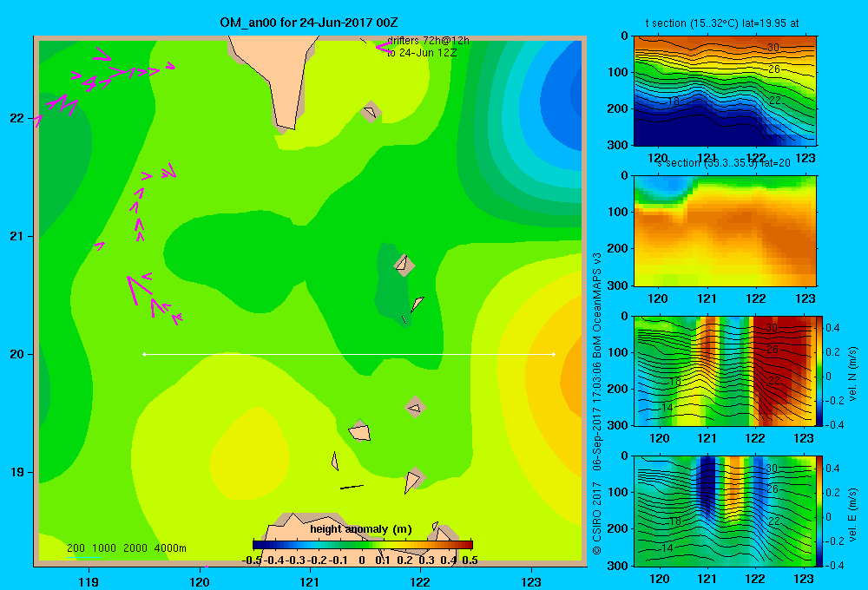Select the 'height anomaly (m)' label
This screenshot has width=868, height=590.
361,529
